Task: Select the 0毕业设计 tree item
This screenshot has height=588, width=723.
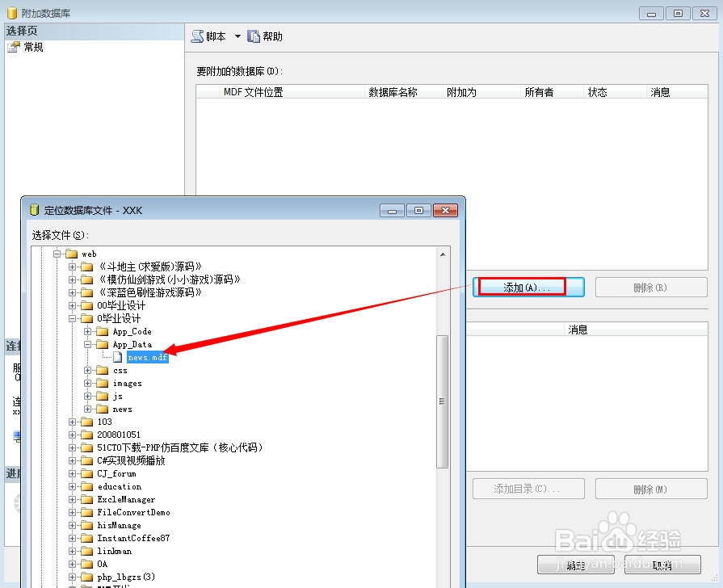Action: pos(119,318)
